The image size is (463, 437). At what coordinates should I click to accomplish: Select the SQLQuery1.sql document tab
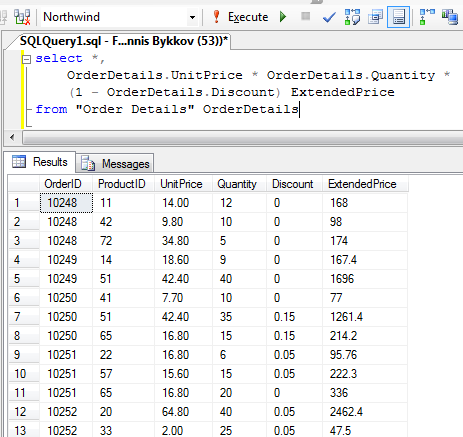[124, 41]
